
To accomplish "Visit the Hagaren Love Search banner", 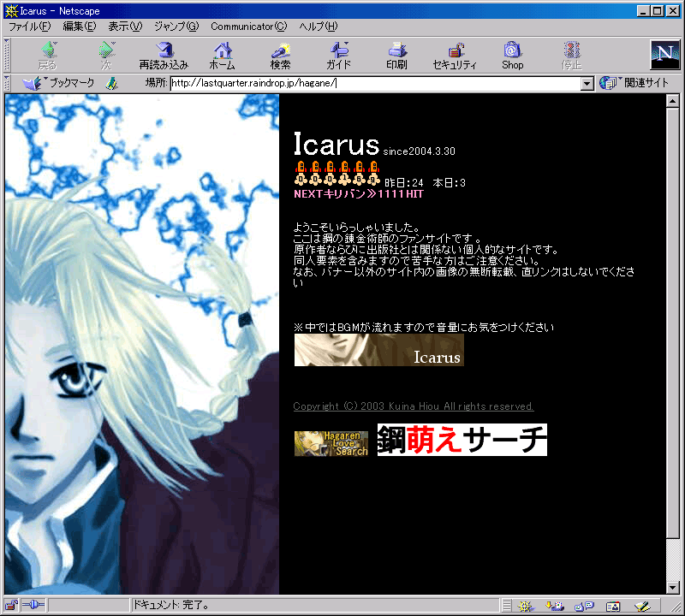I will (331, 443).
